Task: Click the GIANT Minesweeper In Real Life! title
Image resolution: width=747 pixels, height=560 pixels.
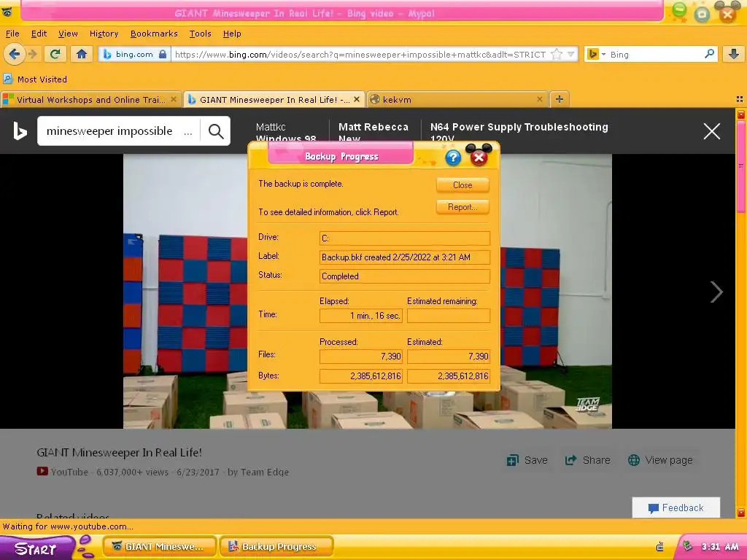Action: (119, 452)
